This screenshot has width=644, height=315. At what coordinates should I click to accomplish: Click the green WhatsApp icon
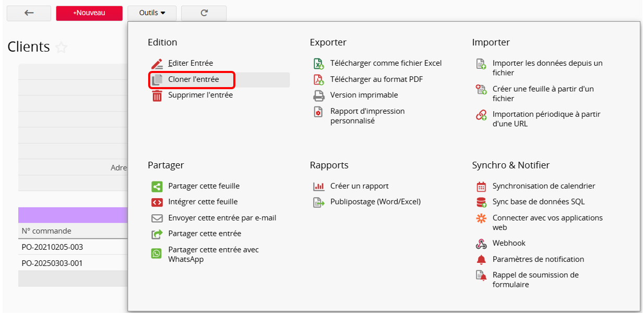coord(157,254)
